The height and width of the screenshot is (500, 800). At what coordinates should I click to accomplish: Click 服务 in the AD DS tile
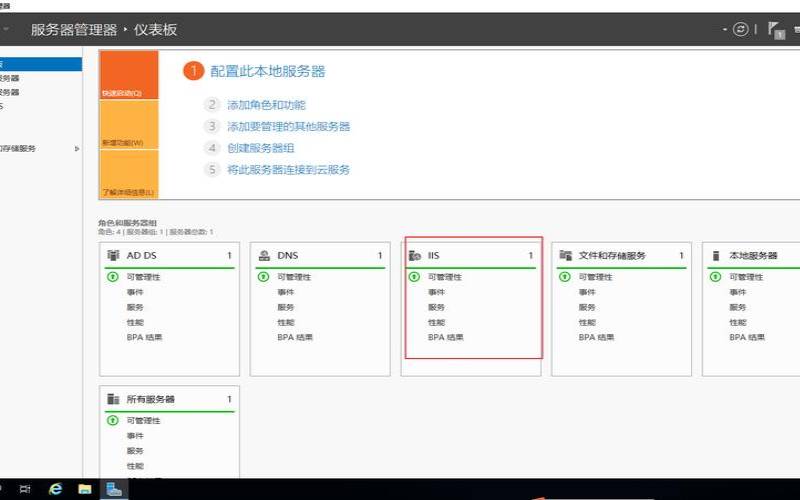point(135,307)
